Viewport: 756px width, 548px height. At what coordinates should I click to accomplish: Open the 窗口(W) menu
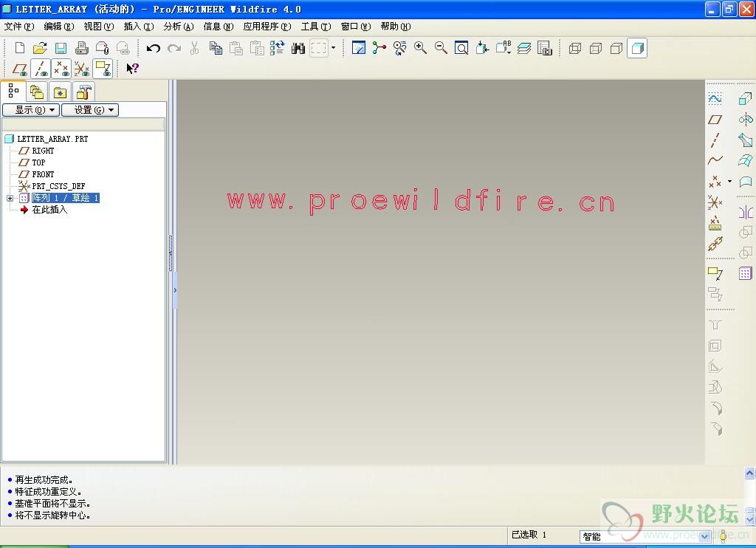(356, 27)
